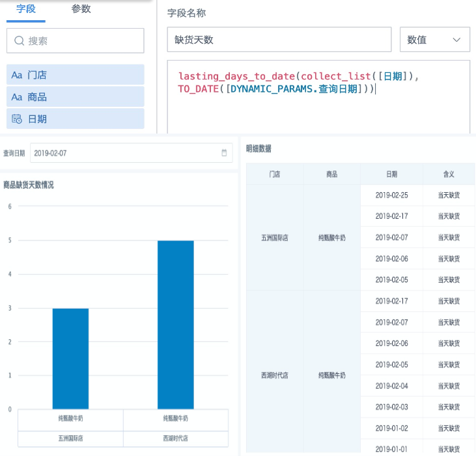Viewport: 476px width, 456px height.
Task: Click the calendar icon beside 日期 field
Action: pyautogui.click(x=17, y=119)
